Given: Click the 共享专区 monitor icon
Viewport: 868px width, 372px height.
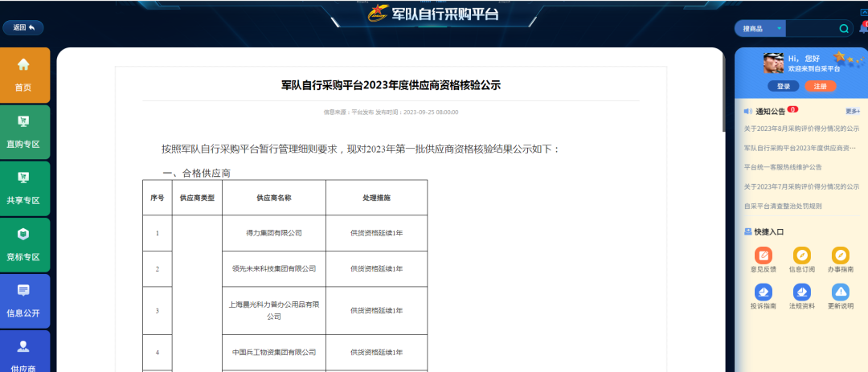Looking at the screenshot, I should pos(23,177).
